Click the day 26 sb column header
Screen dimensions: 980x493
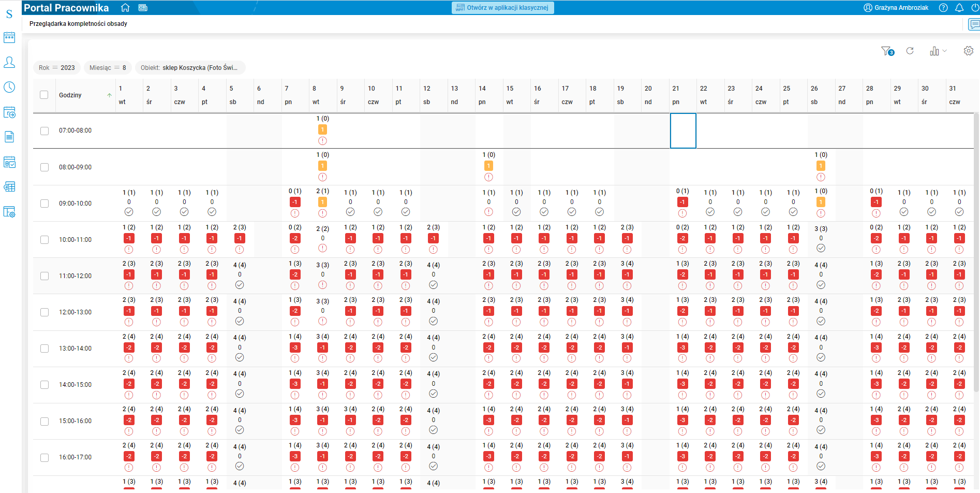tap(821, 95)
